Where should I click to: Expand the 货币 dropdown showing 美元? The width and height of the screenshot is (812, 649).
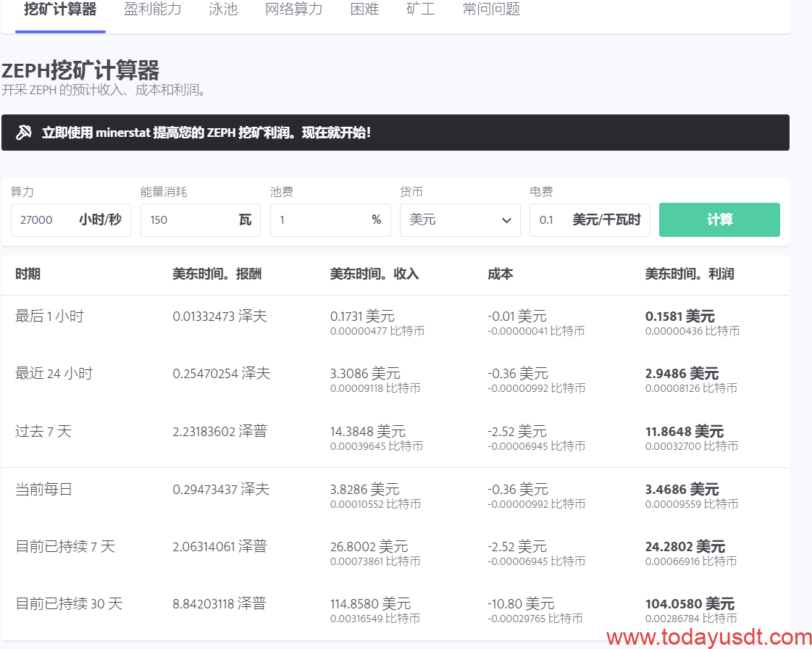pos(459,220)
